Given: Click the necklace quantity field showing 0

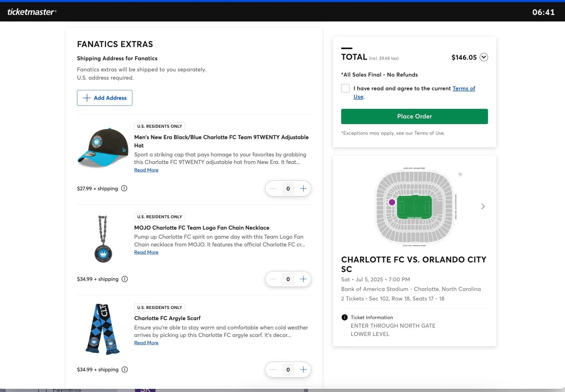Looking at the screenshot, I should pyautogui.click(x=288, y=279).
